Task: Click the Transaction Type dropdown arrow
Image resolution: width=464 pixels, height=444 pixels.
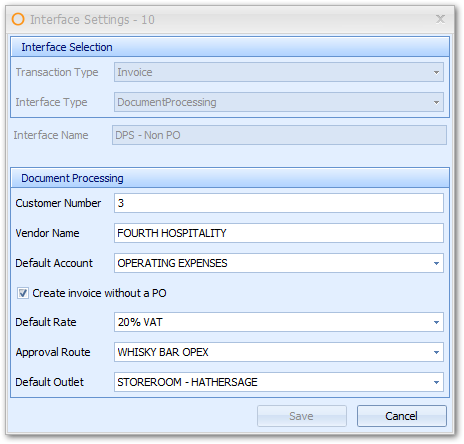Action: click(x=436, y=72)
